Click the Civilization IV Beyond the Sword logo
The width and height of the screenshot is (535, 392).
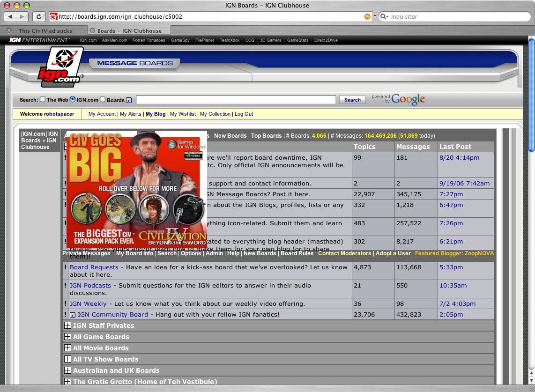173,237
